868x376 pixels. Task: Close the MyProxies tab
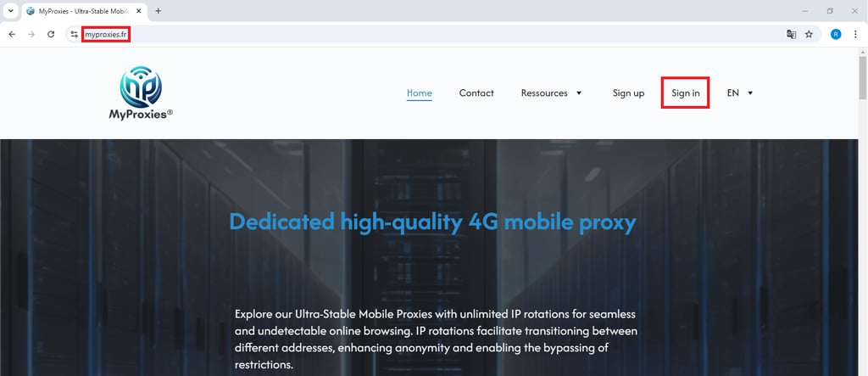(140, 10)
